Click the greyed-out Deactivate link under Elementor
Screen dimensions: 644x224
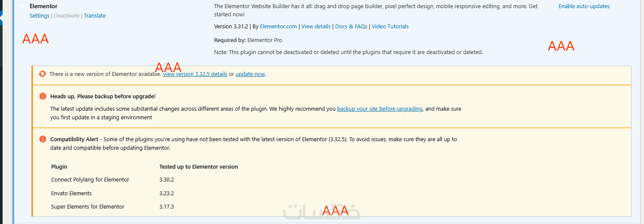pyautogui.click(x=67, y=16)
